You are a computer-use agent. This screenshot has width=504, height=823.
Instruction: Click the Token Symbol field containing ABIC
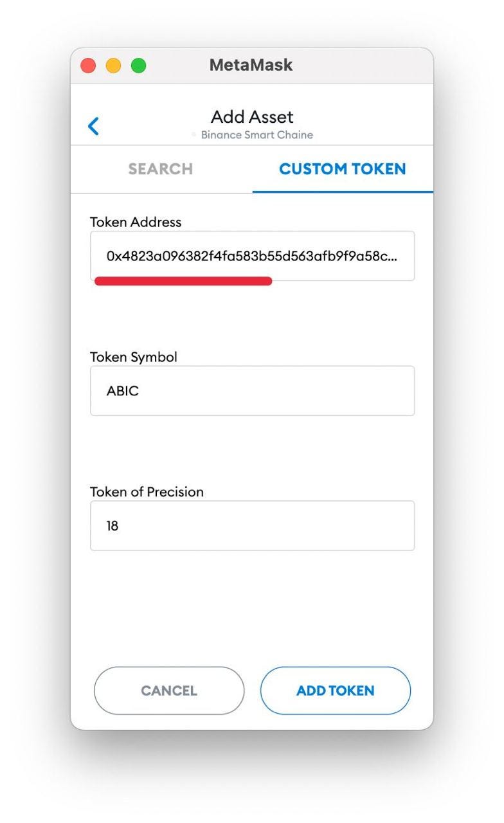click(252, 391)
